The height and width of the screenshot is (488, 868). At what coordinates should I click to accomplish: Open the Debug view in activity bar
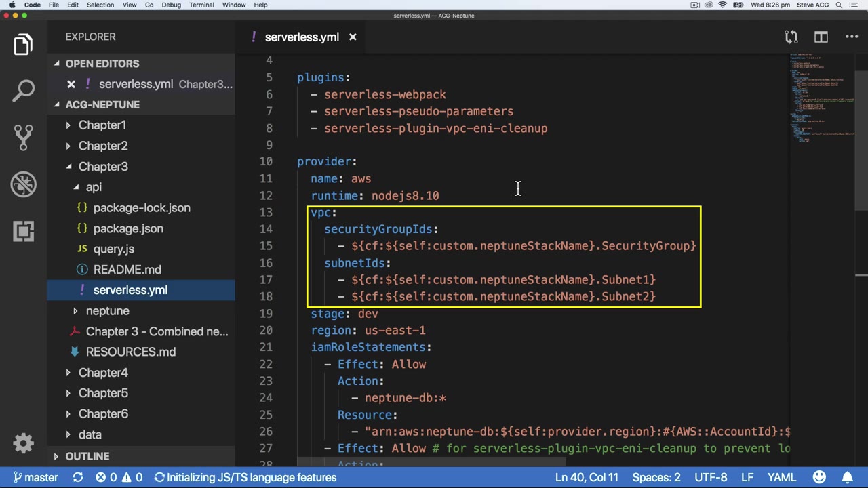[23, 184]
